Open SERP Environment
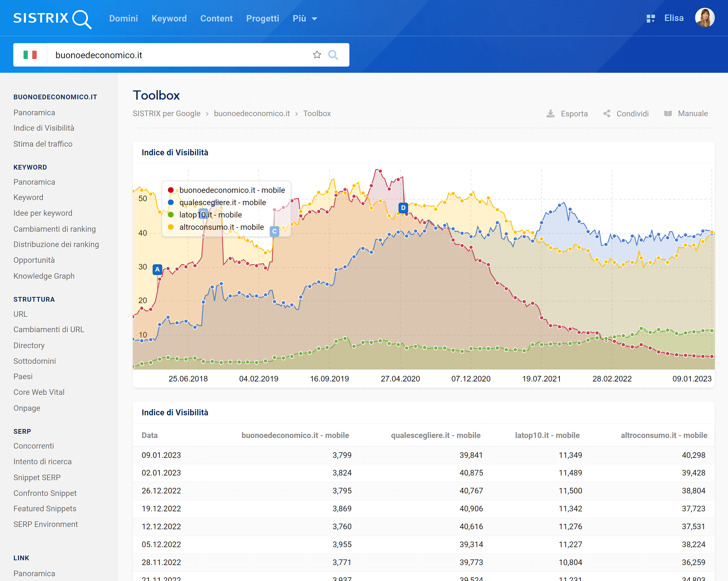Screen dimensions: 728x581 [46, 525]
